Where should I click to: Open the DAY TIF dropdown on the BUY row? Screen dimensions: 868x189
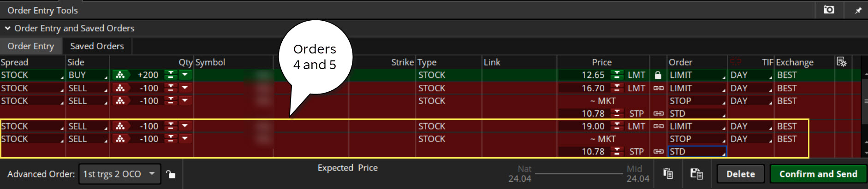point(750,75)
